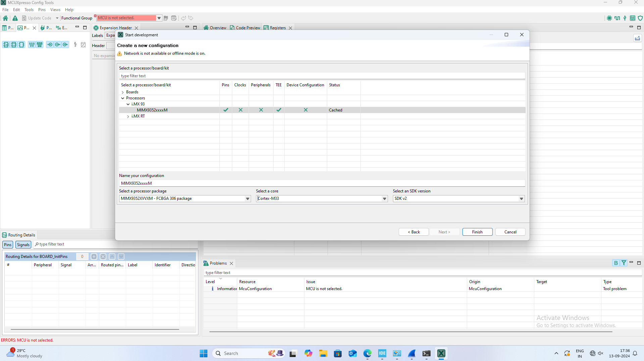The height and width of the screenshot is (361, 644).
Task: Switch to the Registers tab
Action: click(x=275, y=28)
